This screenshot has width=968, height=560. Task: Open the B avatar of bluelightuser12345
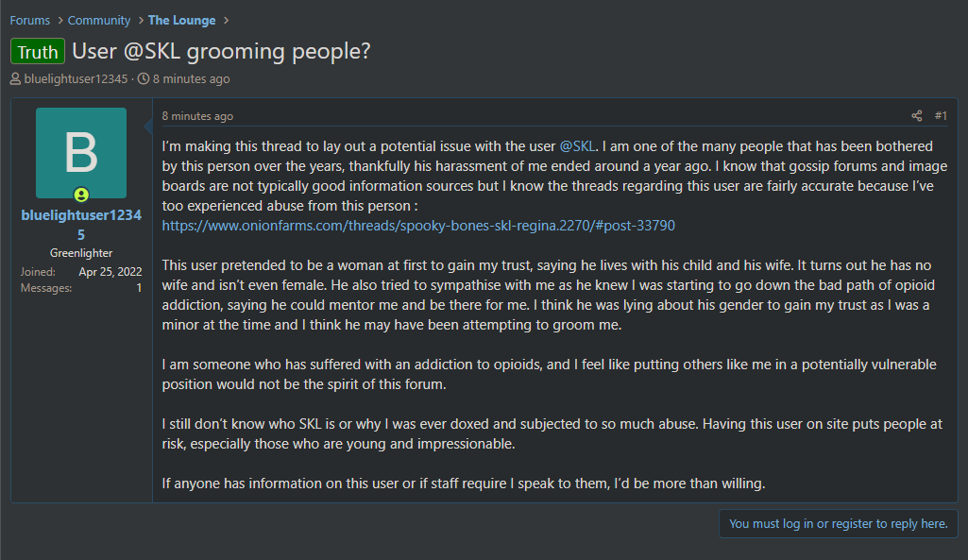point(81,153)
